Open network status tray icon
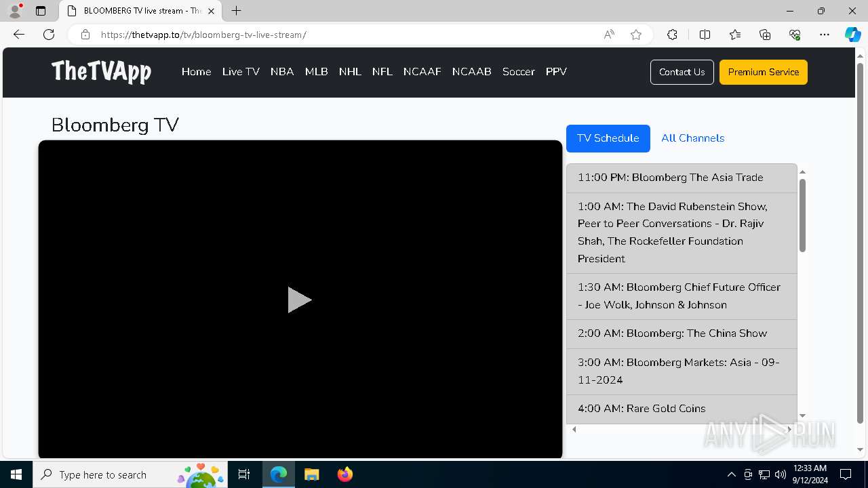The image size is (868, 488). (x=764, y=474)
